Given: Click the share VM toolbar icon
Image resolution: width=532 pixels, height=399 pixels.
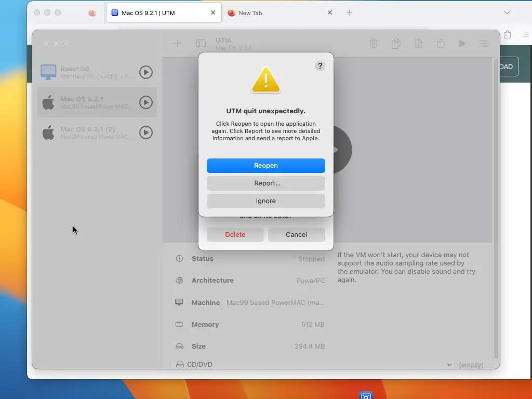Looking at the screenshot, I should click(441, 44).
